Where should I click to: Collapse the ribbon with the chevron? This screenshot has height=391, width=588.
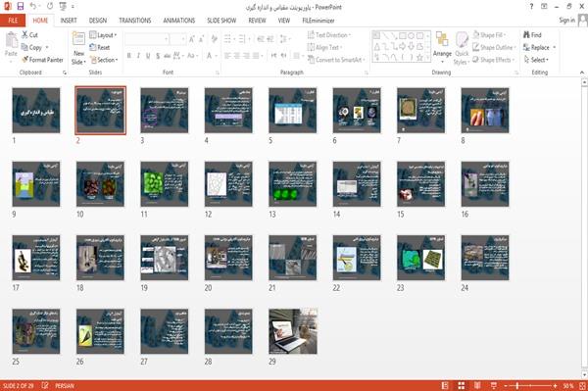pos(581,73)
